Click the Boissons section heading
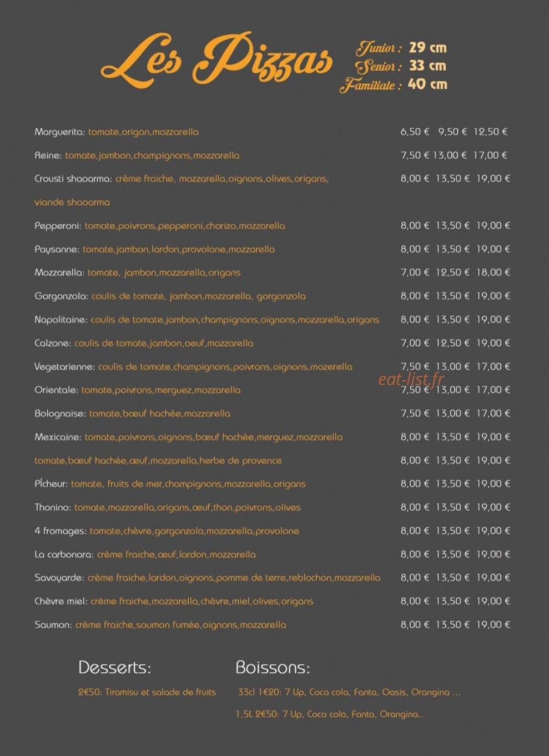The image size is (549, 756). (x=273, y=667)
